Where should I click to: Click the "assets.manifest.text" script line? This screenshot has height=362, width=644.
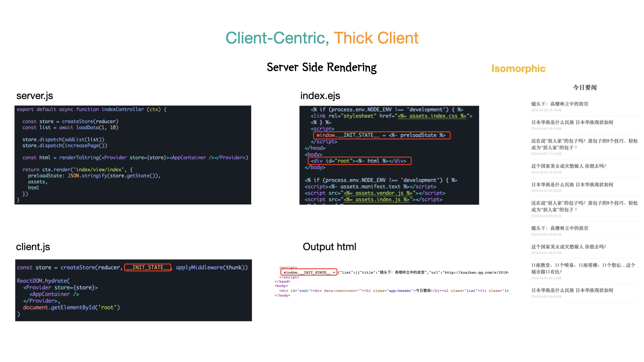point(370,187)
